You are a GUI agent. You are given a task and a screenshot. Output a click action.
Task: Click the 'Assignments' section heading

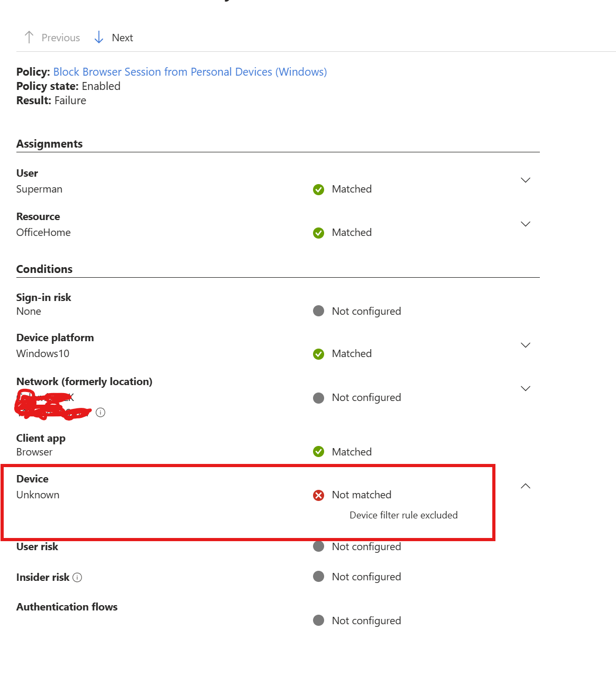(50, 144)
